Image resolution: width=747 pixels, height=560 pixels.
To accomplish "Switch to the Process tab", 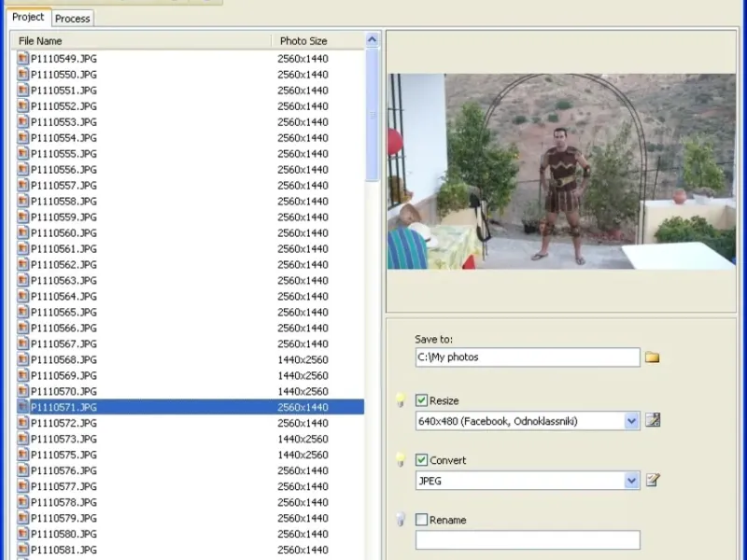I will tap(72, 19).
